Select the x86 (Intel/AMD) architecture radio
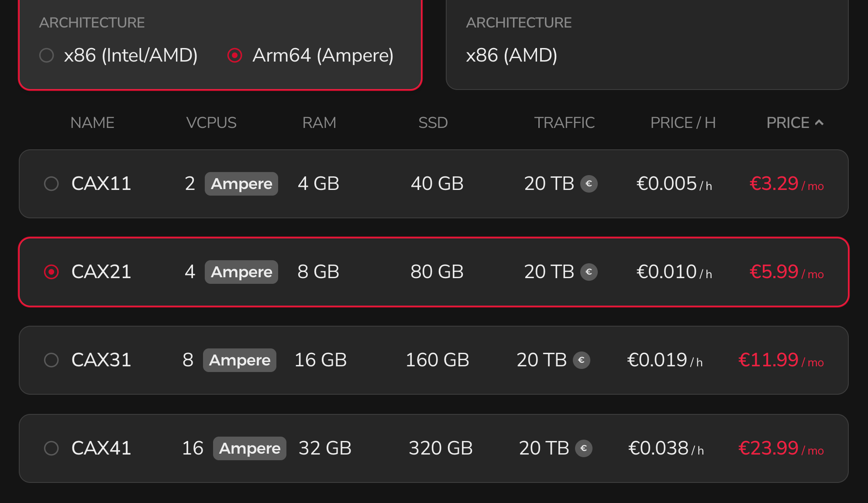The image size is (868, 503). [x=47, y=55]
